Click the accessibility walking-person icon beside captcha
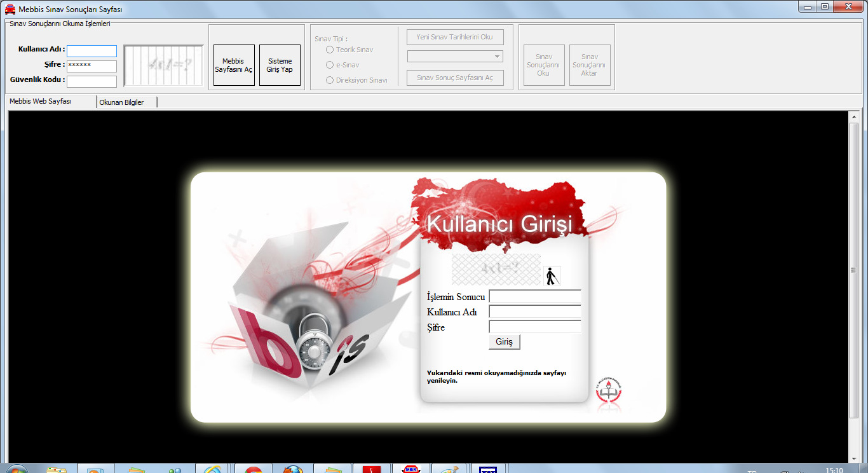This screenshot has height=473, width=868. (x=552, y=276)
